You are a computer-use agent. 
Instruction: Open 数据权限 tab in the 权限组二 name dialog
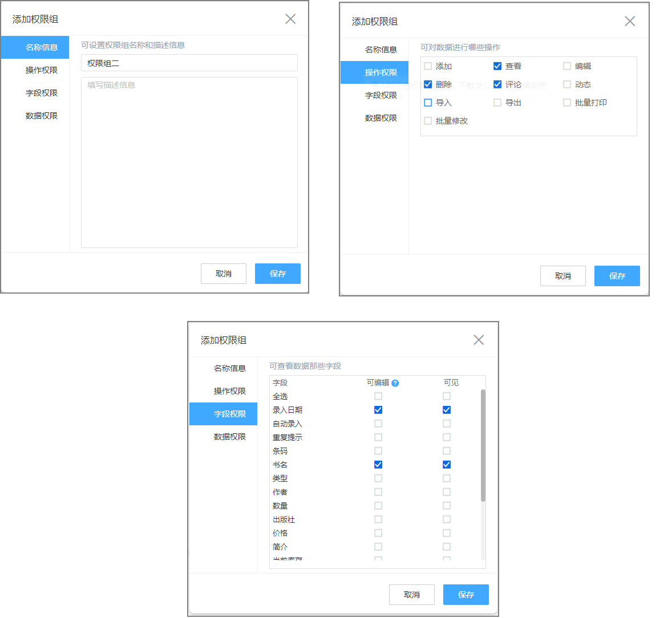point(41,116)
